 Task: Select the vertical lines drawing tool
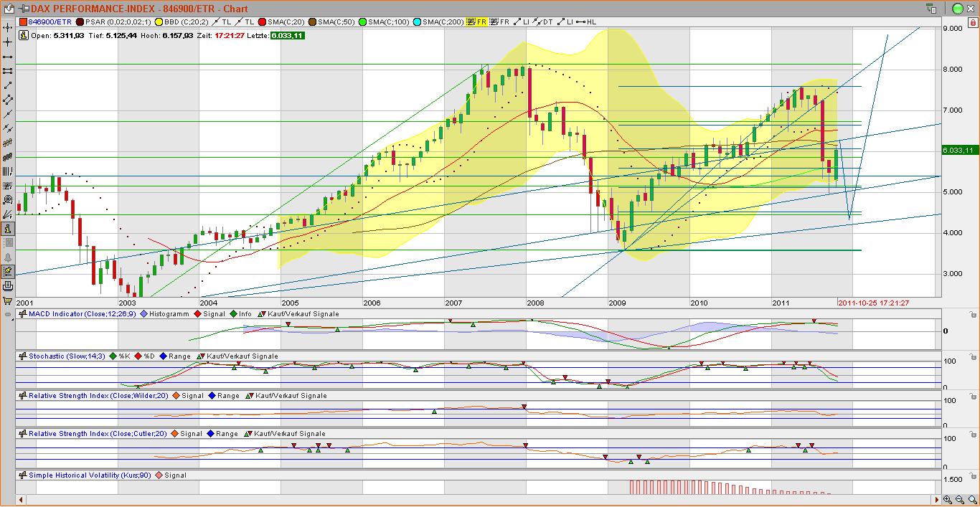(x=9, y=171)
